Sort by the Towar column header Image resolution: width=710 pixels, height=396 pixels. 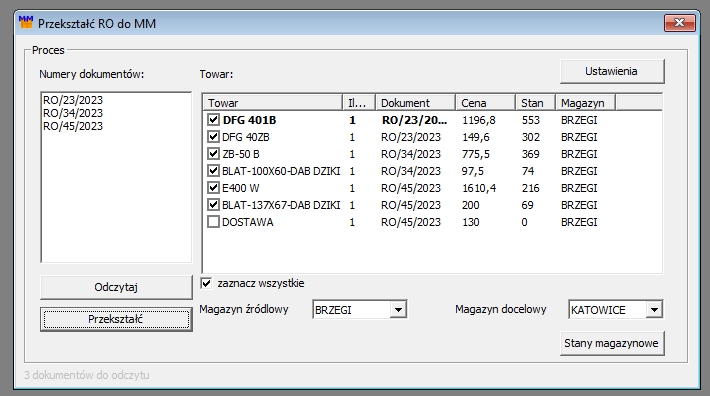tap(273, 103)
